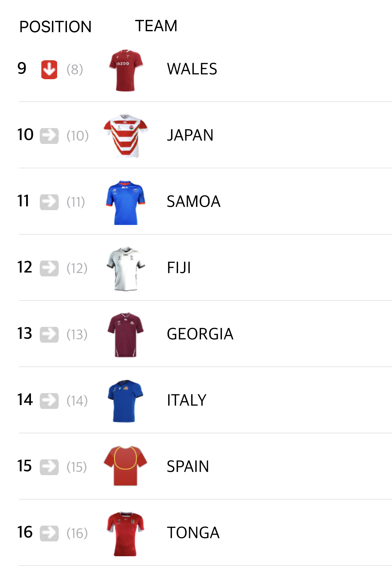Click the blue Italy jersey icon

coord(126,401)
